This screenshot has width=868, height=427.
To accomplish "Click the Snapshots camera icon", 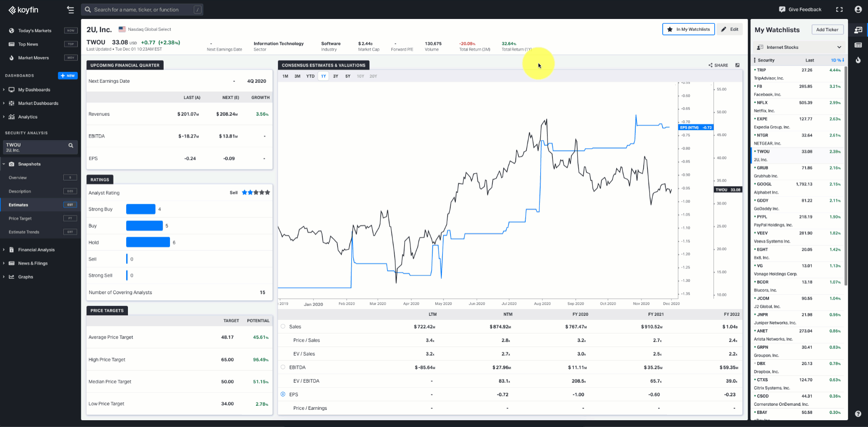I will [12, 164].
